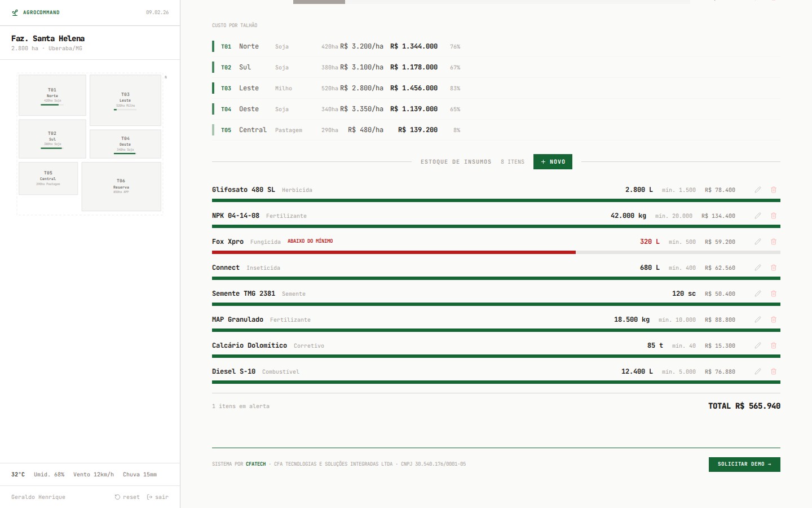This screenshot has width=812, height=508.
Task: Switch to the highlighted dark tab at top
Action: (x=319, y=2)
